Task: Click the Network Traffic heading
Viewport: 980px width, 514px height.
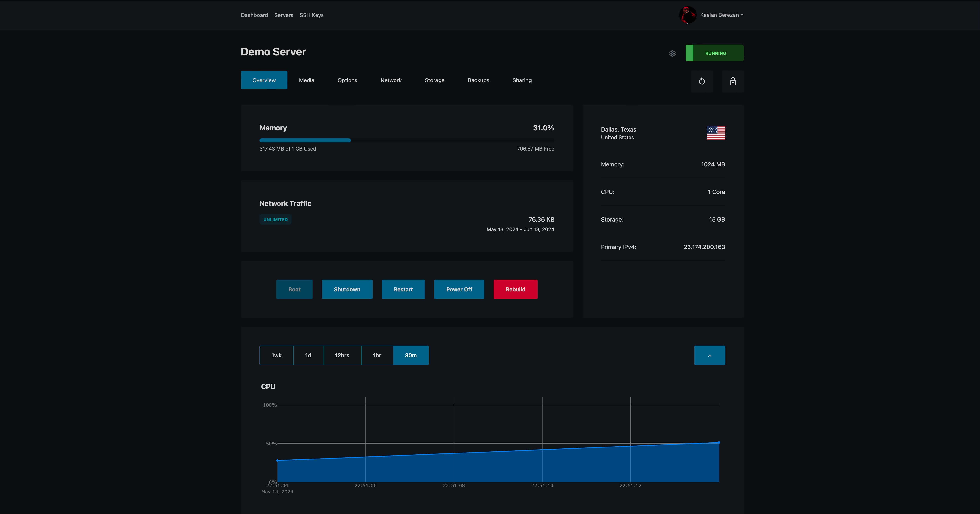Action: (x=285, y=204)
